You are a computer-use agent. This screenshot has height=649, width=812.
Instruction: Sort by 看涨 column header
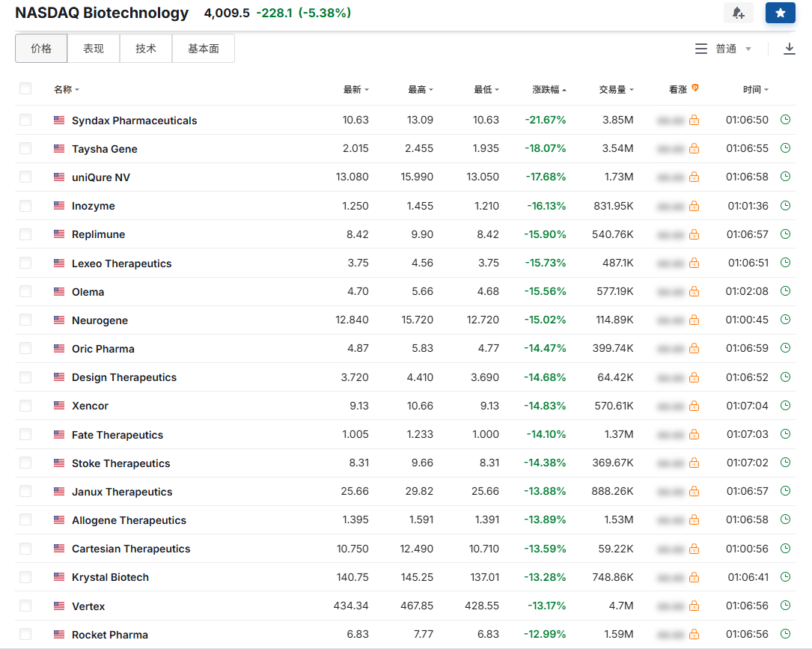(x=678, y=90)
